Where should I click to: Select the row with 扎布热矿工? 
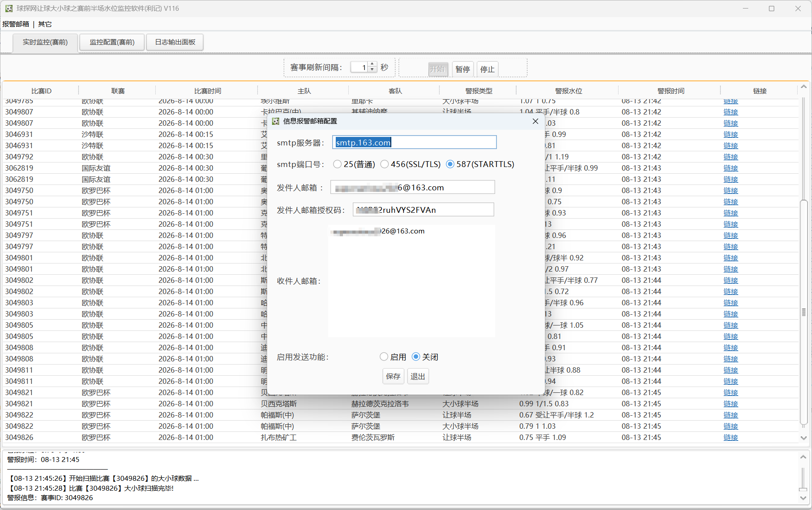click(x=400, y=437)
